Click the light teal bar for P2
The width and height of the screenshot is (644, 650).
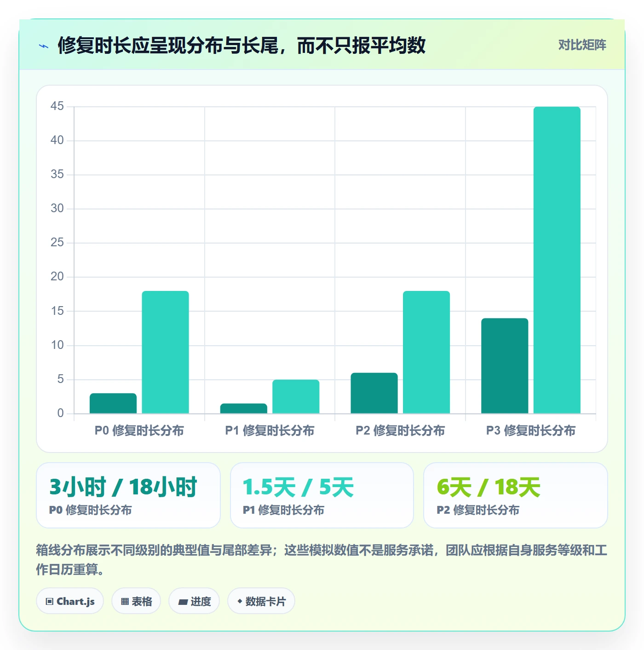(426, 352)
